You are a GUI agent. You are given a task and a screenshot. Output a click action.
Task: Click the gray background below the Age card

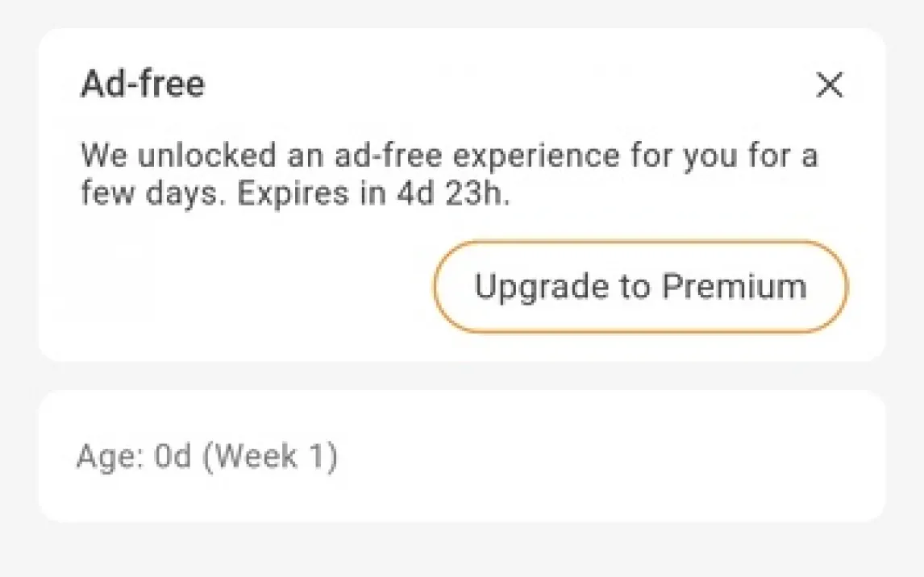(461, 550)
